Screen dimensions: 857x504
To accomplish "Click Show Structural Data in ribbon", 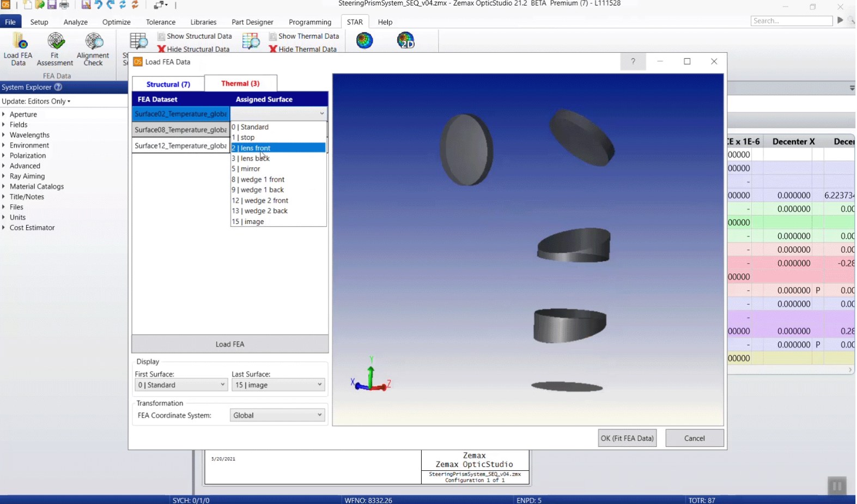I will tap(195, 36).
